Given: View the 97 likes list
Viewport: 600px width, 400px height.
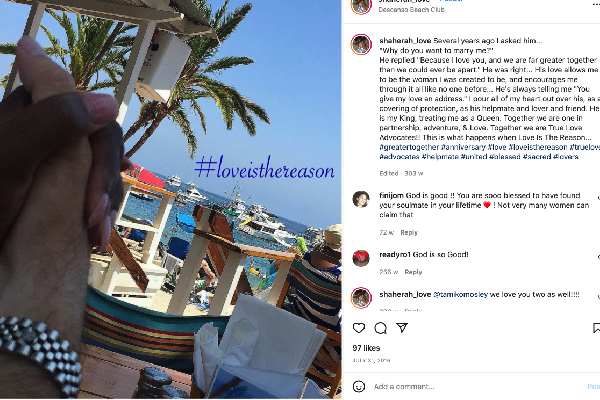Looking at the screenshot, I should [366, 348].
